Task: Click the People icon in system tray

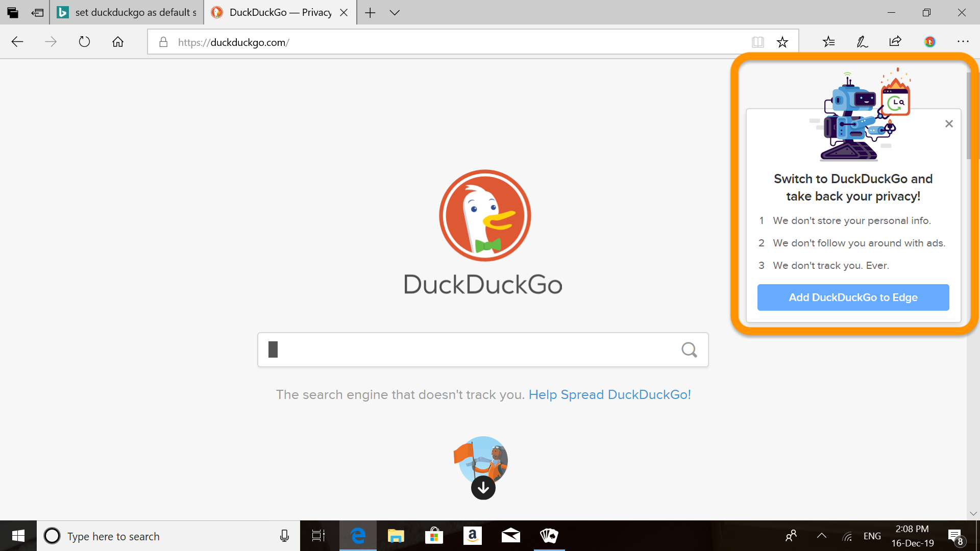Action: pyautogui.click(x=791, y=536)
